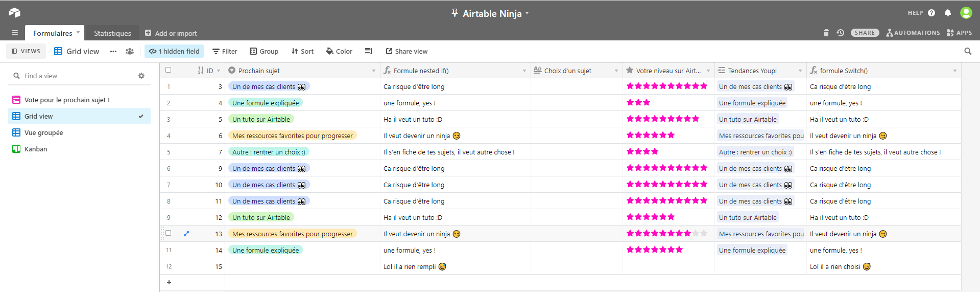This screenshot has width=980, height=292.
Task: Click the search magnifier icon
Action: 968,51
